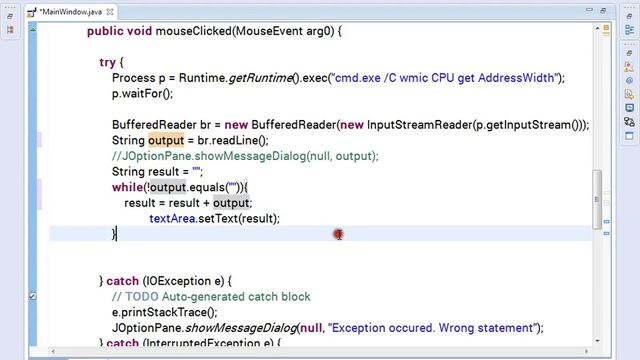The width and height of the screenshot is (640, 360).
Task: Click InputStreamReader in the code
Action: (420, 125)
